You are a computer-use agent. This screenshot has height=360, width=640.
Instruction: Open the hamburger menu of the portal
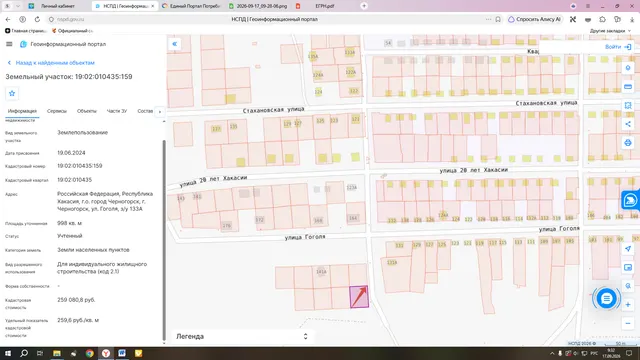9,44
